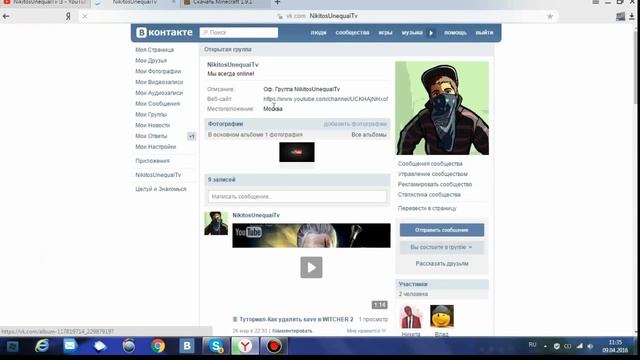Open the 'люди' header menu item
Image resolution: width=640 pixels, height=360 pixels.
318,33
